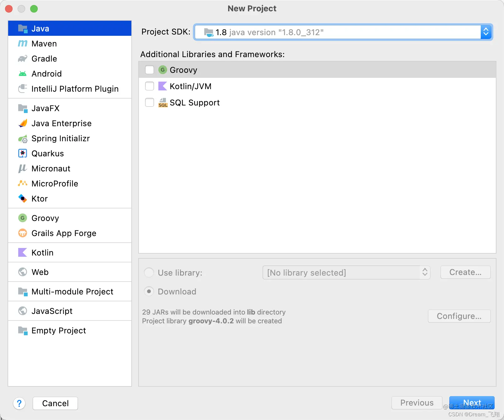Click the JavaFX folder icon
This screenshot has width=504, height=420.
tap(23, 108)
